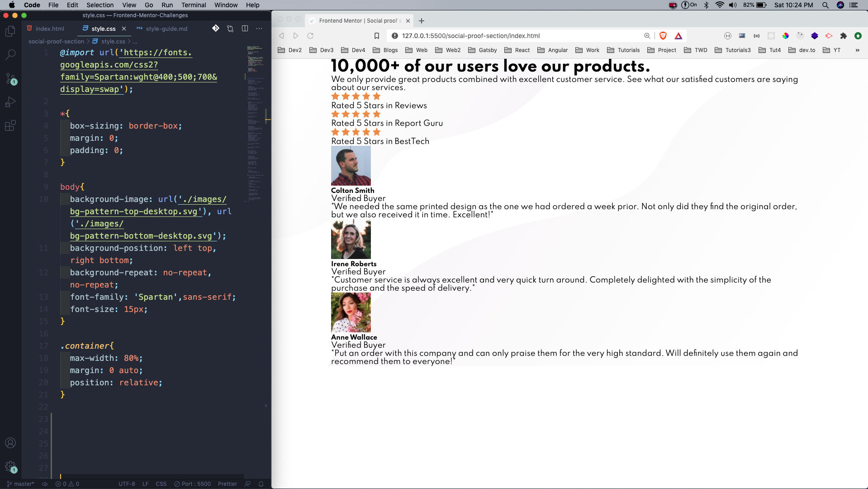Switch to the style-guide.md tab
The height and width of the screenshot is (489, 868).
pos(162,29)
